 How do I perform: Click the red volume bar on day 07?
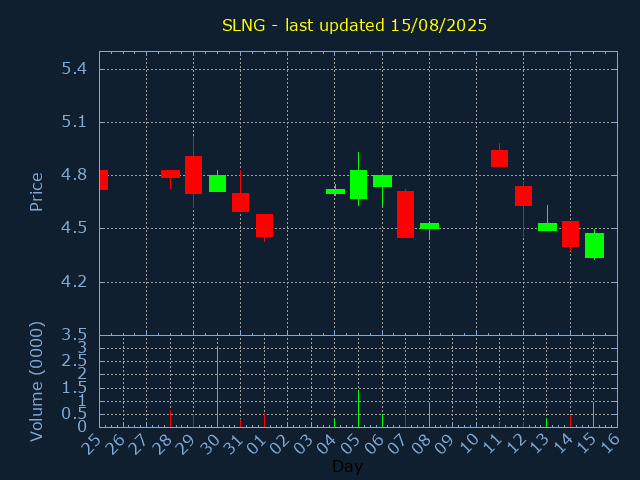click(405, 419)
